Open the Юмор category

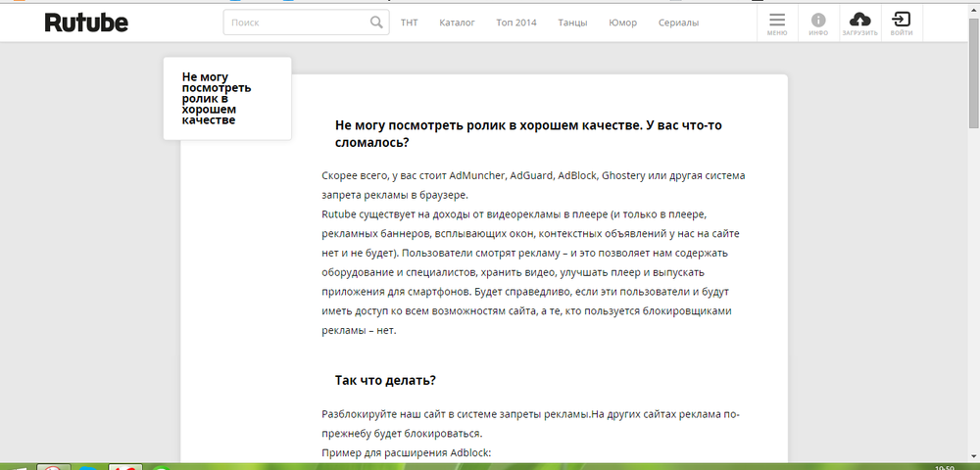pyautogui.click(x=622, y=23)
